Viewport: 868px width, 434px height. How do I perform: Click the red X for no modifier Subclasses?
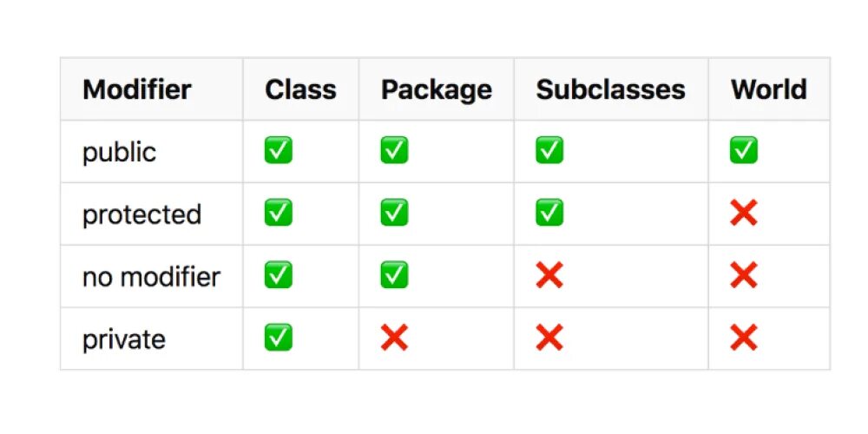point(549,276)
